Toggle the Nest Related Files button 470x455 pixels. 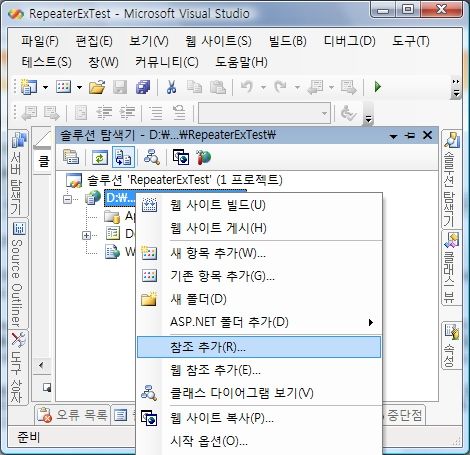(123, 157)
